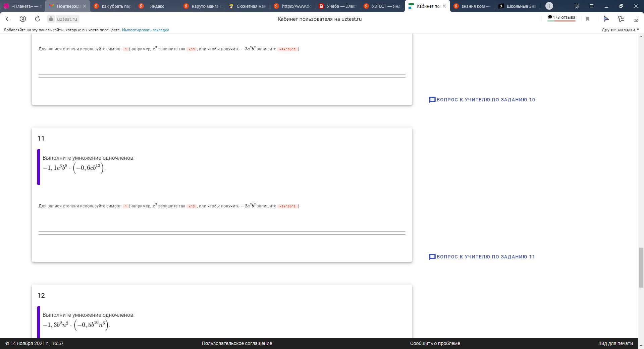Click the scrollbar down arrow
This screenshot has width=644, height=349.
(x=641, y=346)
